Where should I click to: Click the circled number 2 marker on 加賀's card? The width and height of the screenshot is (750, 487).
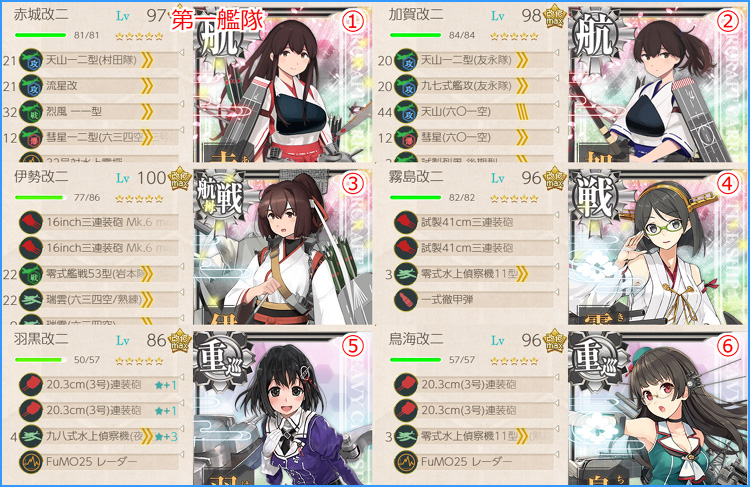pyautogui.click(x=728, y=21)
